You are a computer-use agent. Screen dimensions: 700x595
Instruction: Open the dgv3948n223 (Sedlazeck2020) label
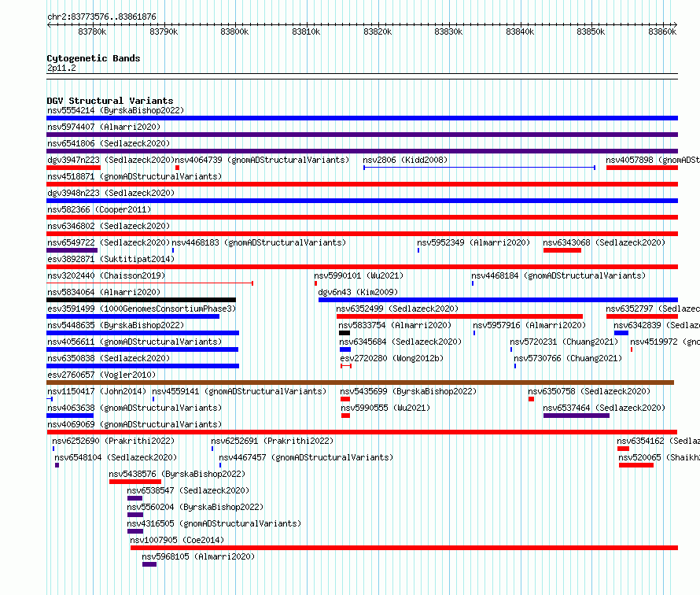point(111,193)
